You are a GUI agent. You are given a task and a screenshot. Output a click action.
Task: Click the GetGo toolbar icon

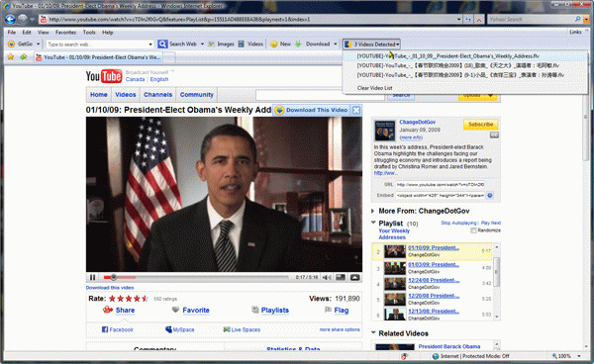point(11,45)
